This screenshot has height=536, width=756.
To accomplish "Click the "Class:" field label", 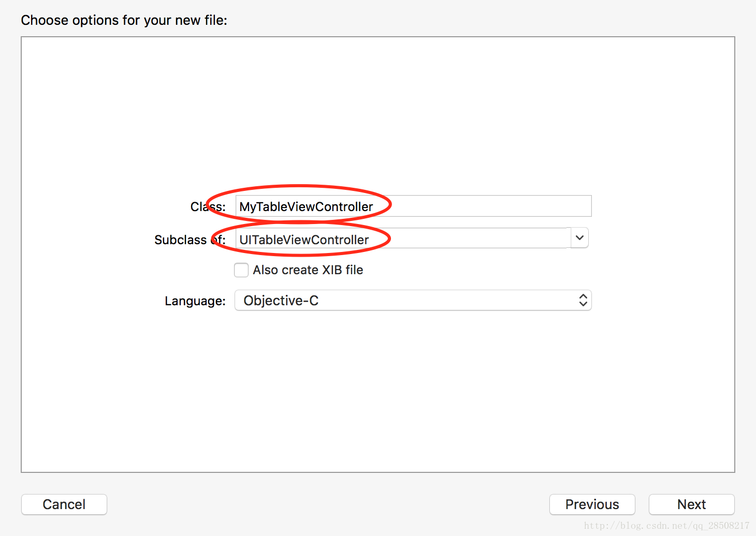I will click(208, 207).
